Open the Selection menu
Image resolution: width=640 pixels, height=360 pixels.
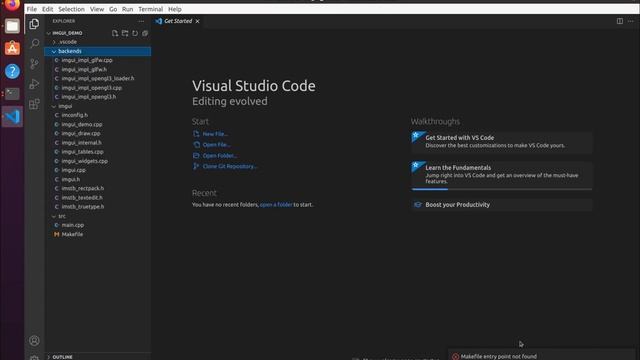71,9
